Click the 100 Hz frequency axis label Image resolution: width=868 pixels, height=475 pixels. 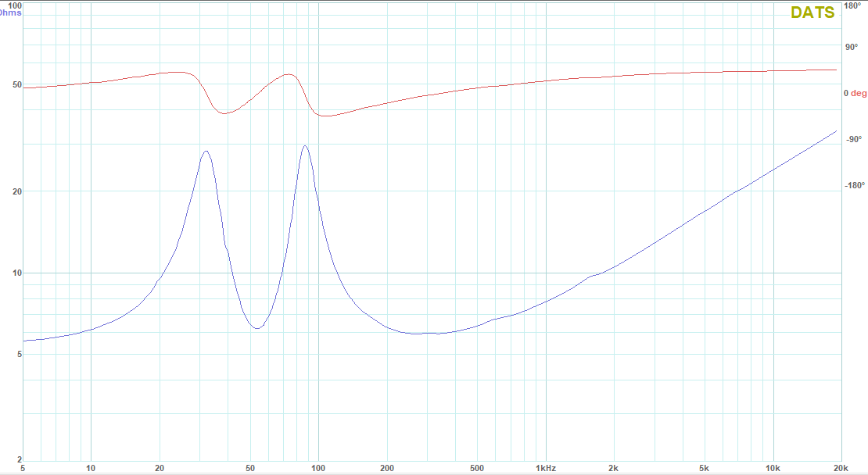pos(317,468)
